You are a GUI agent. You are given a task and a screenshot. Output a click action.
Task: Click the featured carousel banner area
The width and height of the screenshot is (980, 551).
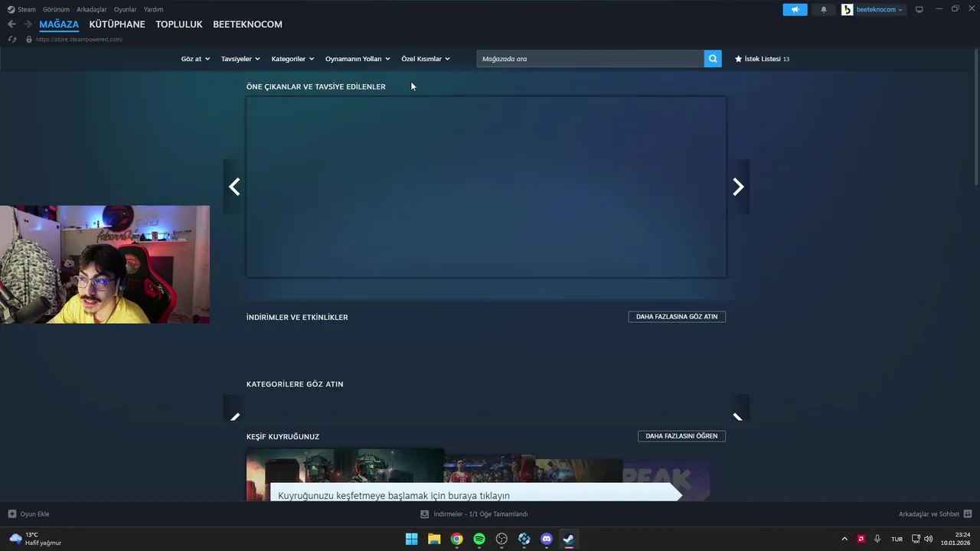click(x=486, y=187)
